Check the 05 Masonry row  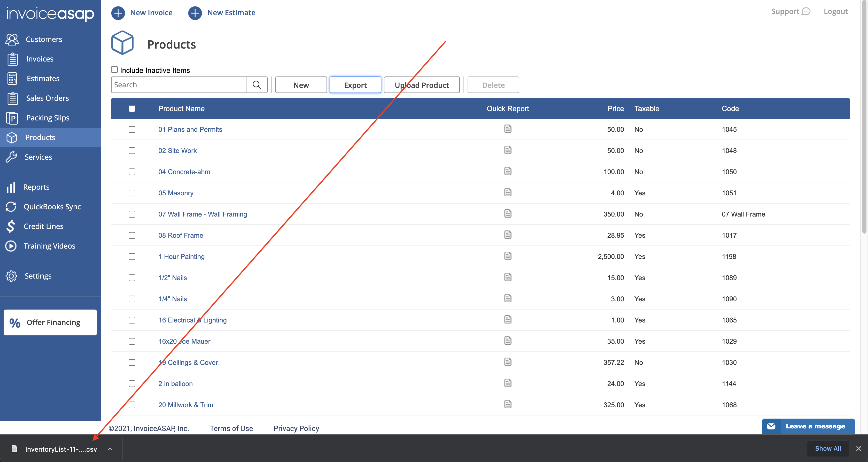[132, 193]
